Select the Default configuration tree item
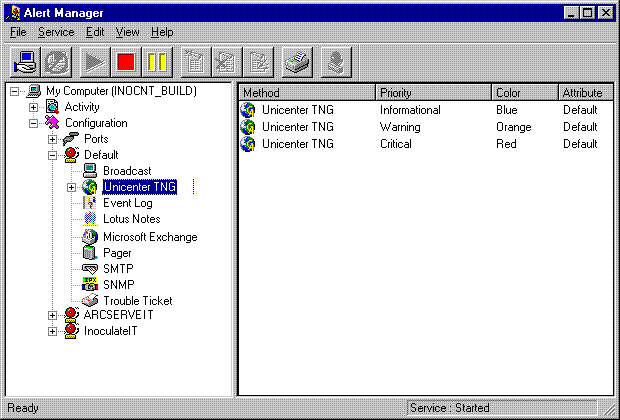The width and height of the screenshot is (620, 420). coord(101,155)
